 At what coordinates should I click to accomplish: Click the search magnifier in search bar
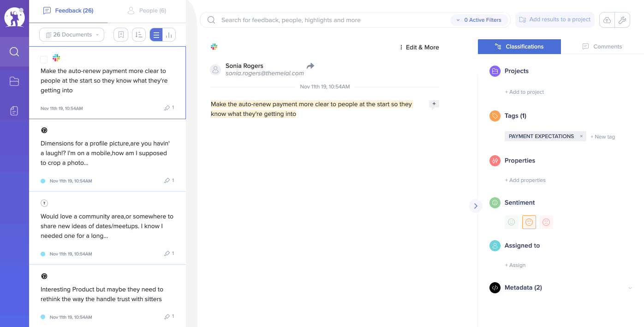211,20
